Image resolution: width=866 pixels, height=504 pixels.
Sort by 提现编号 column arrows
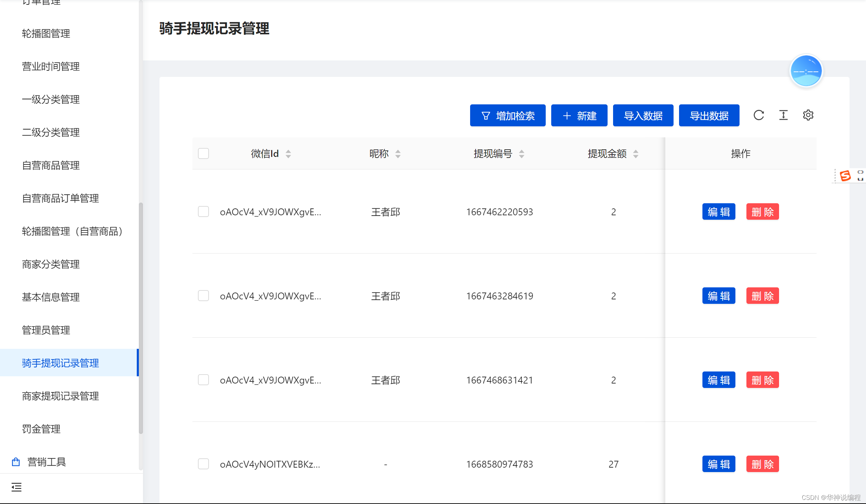(x=522, y=154)
